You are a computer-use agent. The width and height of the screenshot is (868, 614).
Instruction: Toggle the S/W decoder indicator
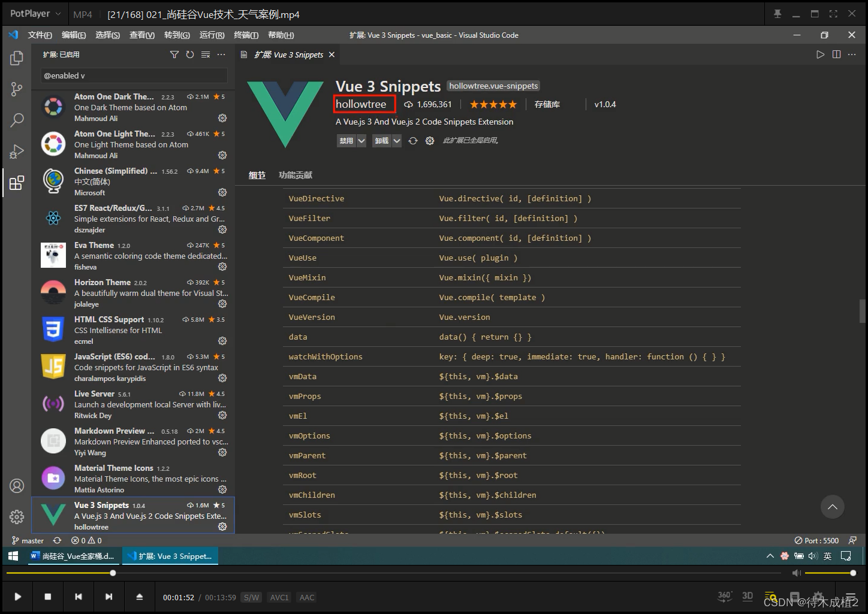(252, 597)
